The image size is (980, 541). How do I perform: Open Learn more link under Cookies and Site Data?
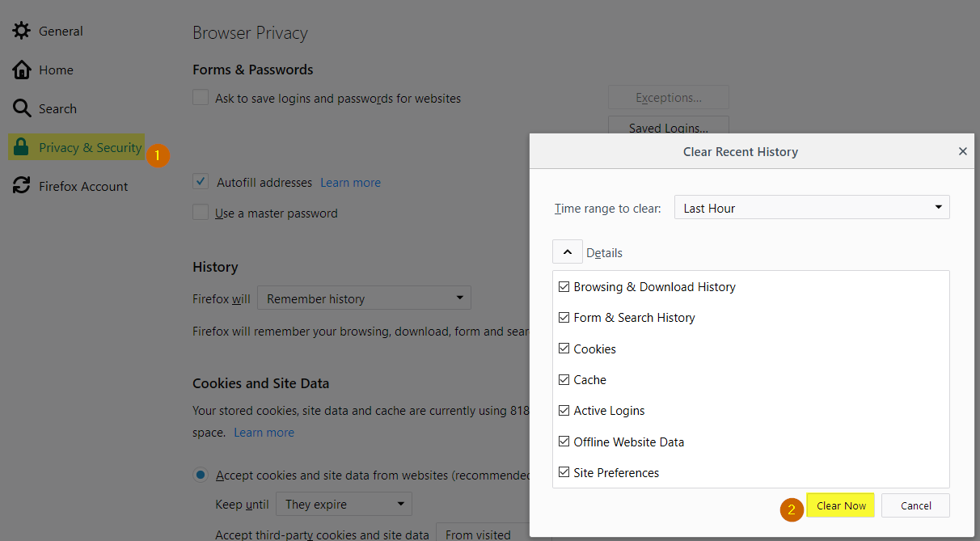click(264, 432)
